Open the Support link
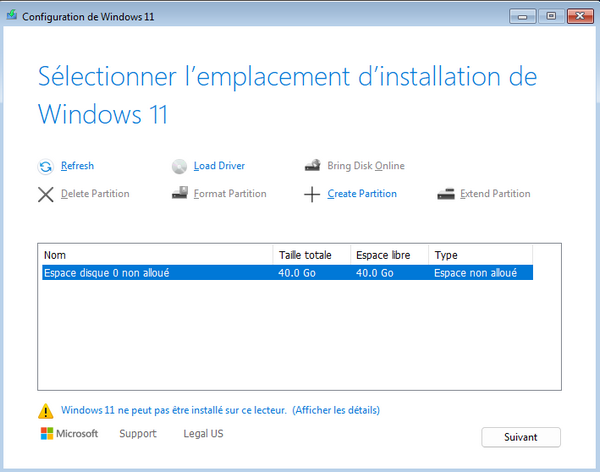 coord(138,434)
